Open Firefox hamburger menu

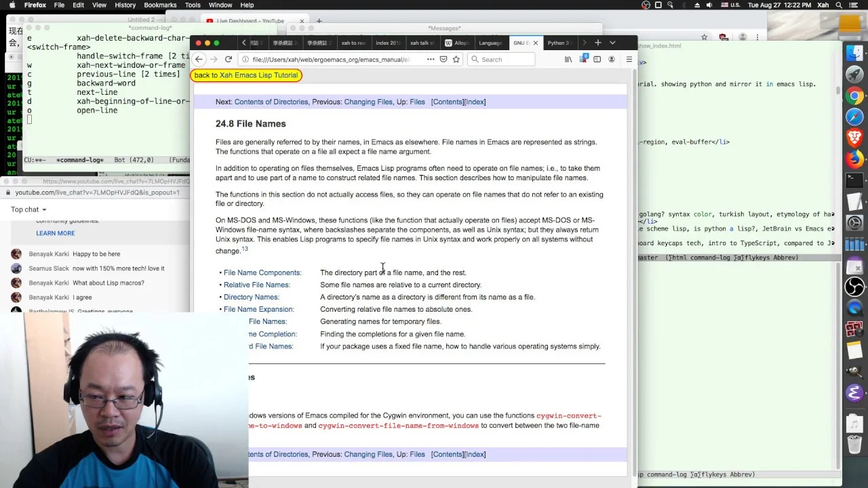click(629, 60)
